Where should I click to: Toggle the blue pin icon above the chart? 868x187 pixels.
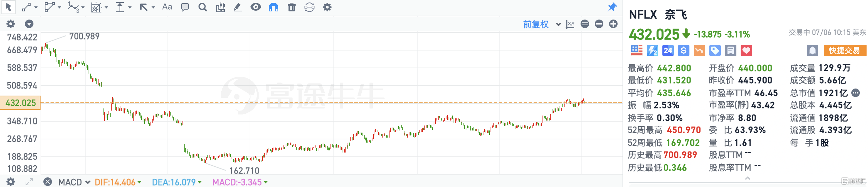pyautogui.click(x=612, y=7)
